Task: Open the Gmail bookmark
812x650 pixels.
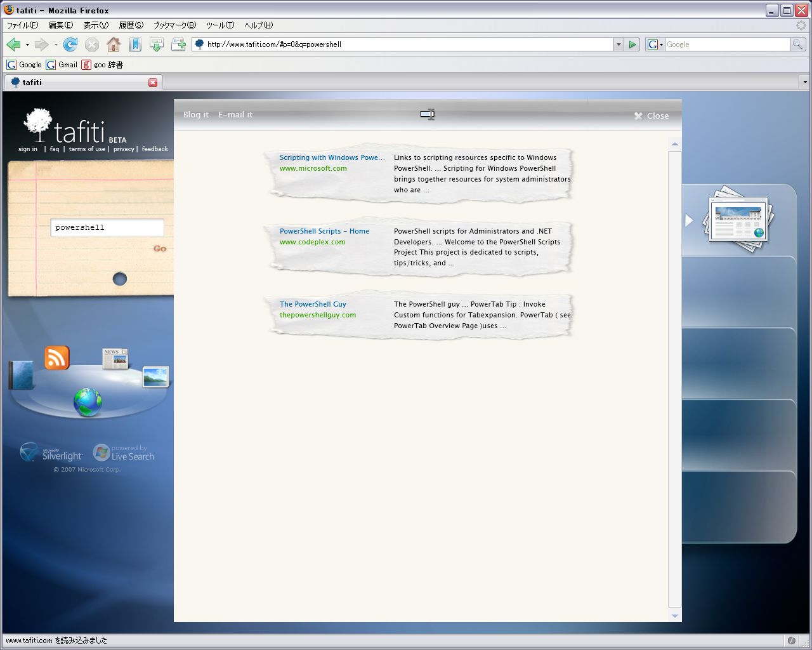Action: [x=62, y=65]
